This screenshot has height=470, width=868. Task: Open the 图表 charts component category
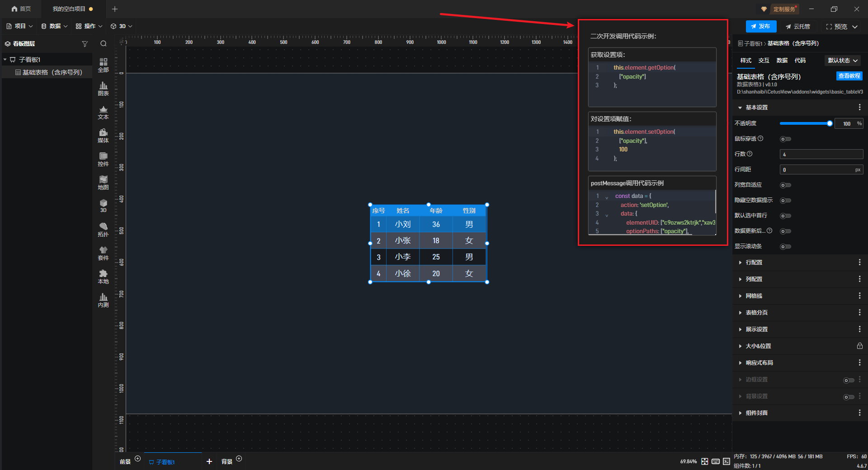(103, 89)
